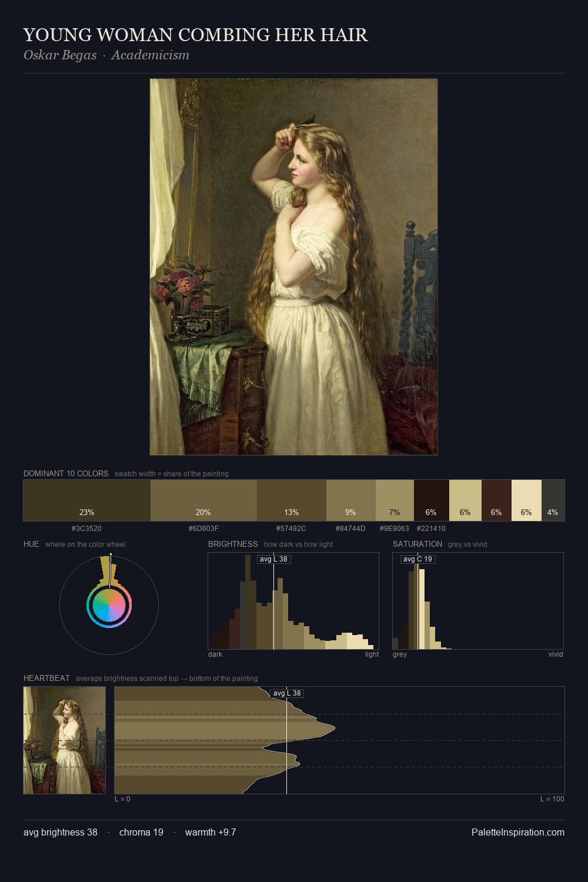This screenshot has width=588, height=882.
Task: Click the L = 0 axis label
Action: click(122, 799)
